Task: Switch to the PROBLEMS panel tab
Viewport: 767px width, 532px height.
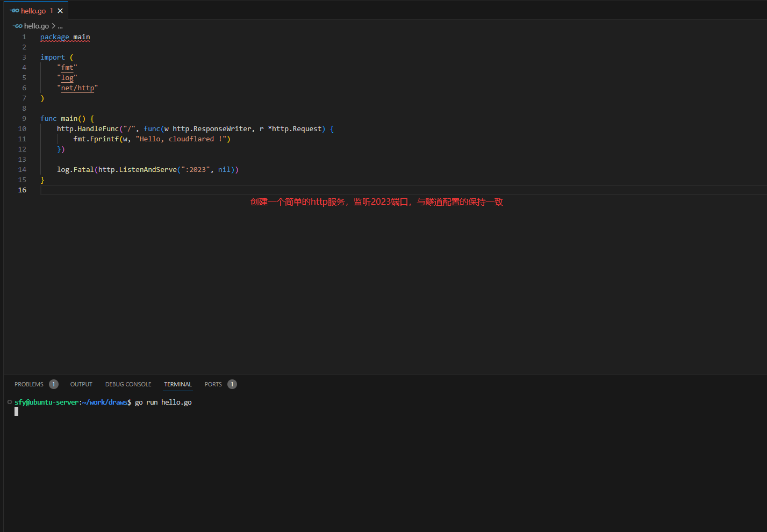Action: coord(29,384)
